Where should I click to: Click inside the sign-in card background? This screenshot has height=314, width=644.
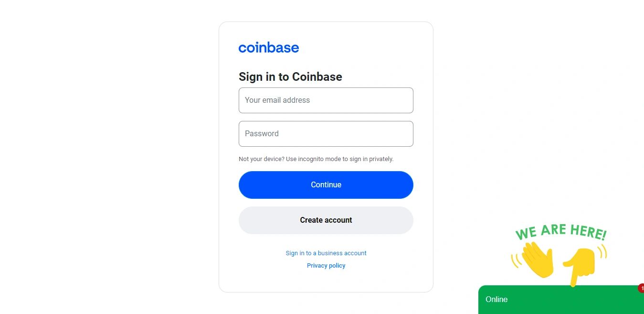tap(326, 282)
